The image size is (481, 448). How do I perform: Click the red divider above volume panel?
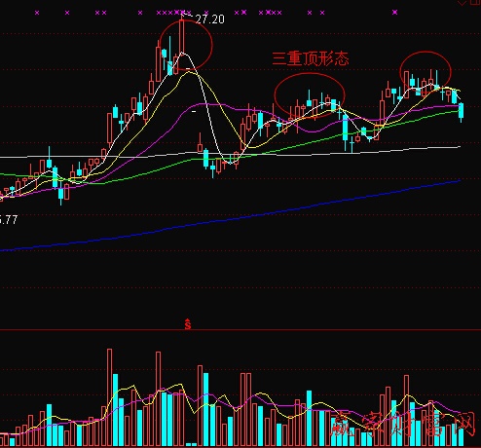(240, 330)
